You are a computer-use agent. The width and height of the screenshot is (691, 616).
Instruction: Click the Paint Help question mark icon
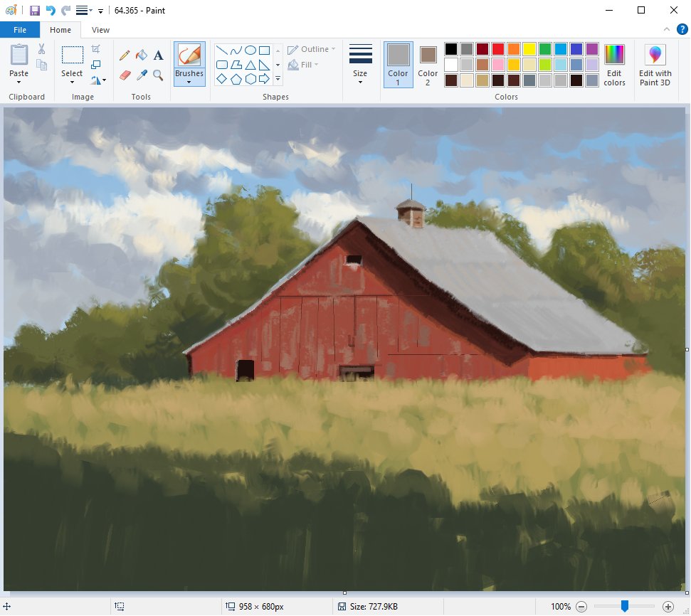[x=682, y=30]
